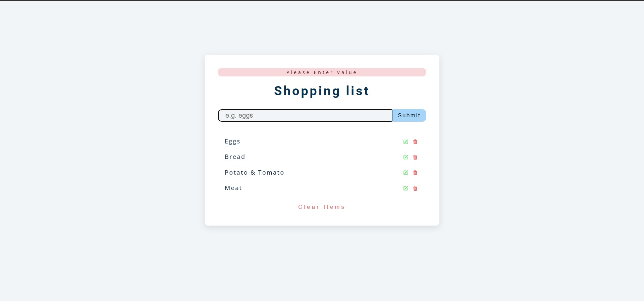Click the edit icon for Potato & Tomato
The height and width of the screenshot is (301, 644).
click(406, 173)
